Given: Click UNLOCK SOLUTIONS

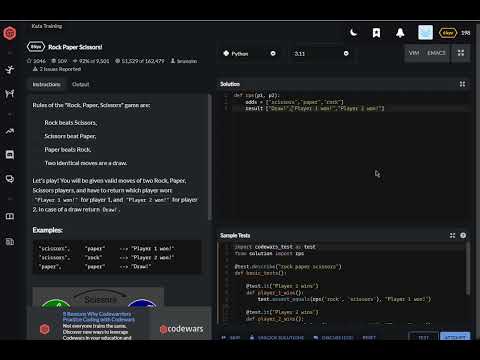Looking at the screenshot, I should point(277,337).
